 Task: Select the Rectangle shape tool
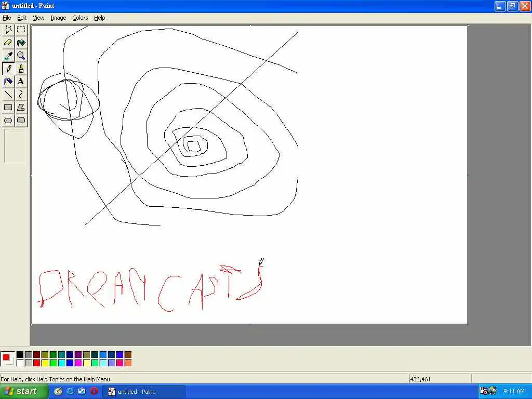[x=8, y=108]
